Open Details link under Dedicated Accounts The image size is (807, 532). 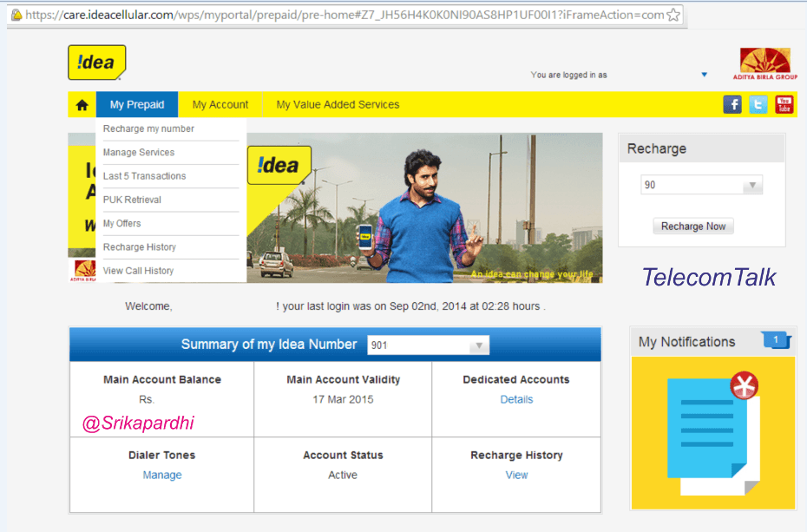516,399
